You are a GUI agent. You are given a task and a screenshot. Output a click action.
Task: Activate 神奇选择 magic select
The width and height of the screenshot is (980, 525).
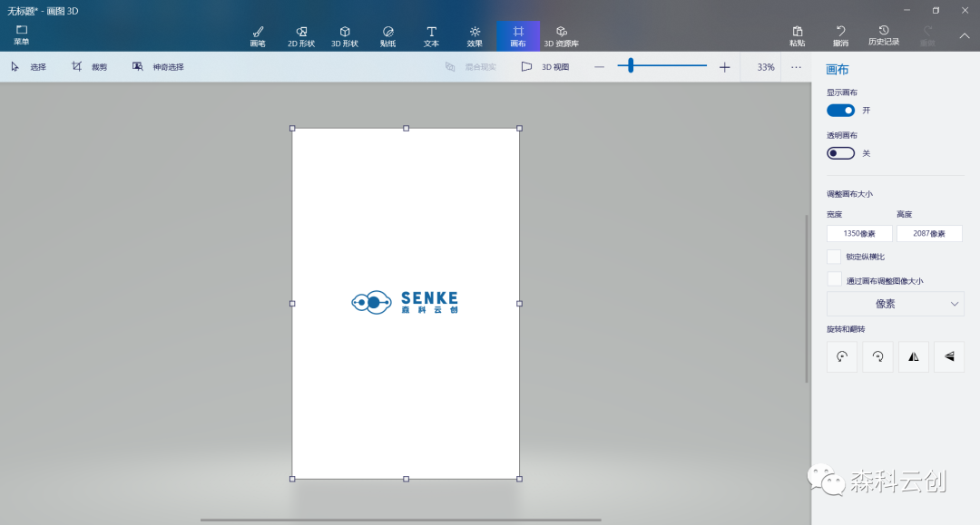(x=158, y=67)
